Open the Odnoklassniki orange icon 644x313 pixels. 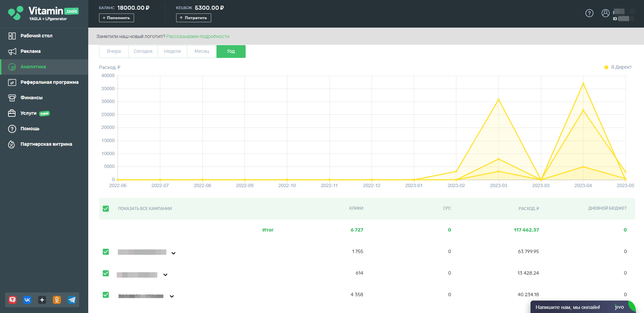[57, 300]
